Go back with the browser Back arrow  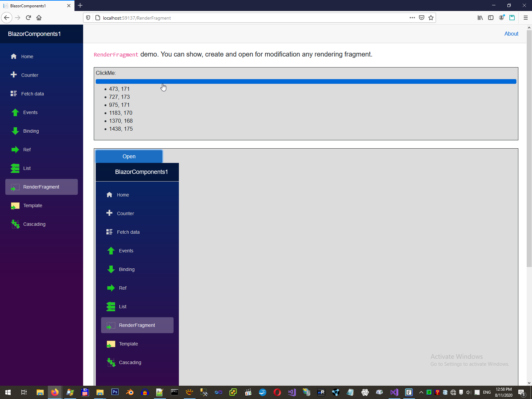(x=7, y=18)
